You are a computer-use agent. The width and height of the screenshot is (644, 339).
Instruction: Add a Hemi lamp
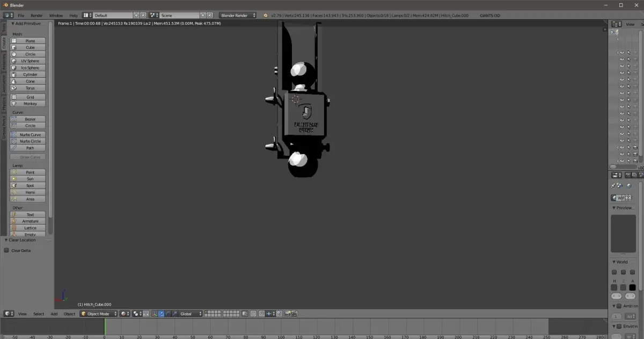tap(28, 192)
